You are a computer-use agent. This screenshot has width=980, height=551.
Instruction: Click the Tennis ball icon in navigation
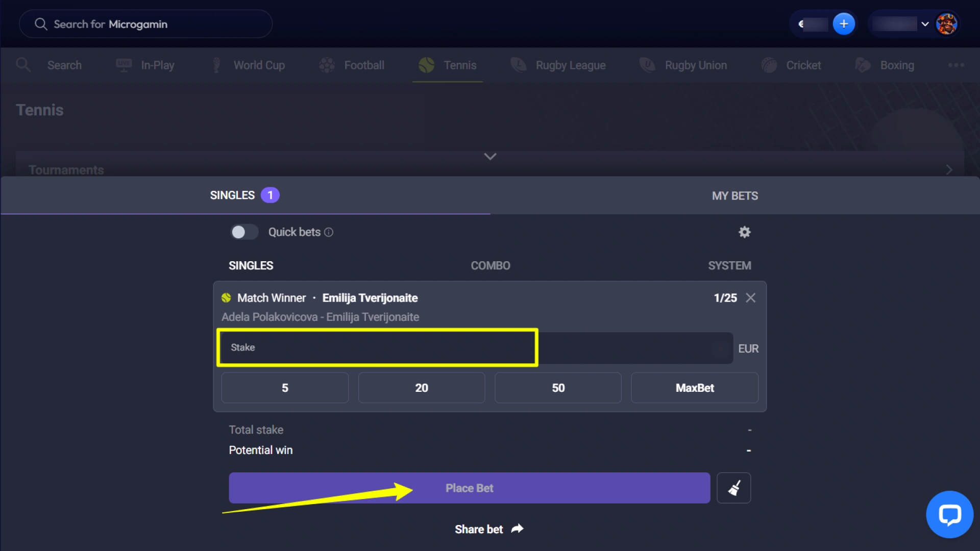[x=427, y=65]
